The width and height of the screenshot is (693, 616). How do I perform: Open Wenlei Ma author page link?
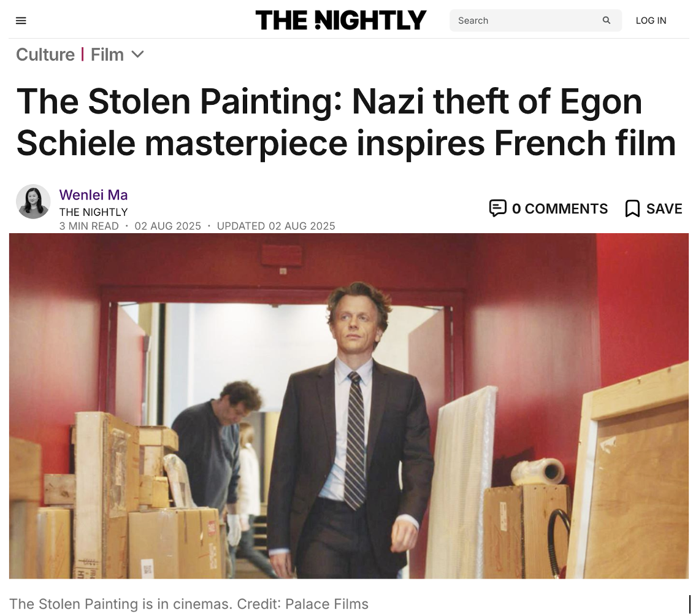(x=93, y=194)
